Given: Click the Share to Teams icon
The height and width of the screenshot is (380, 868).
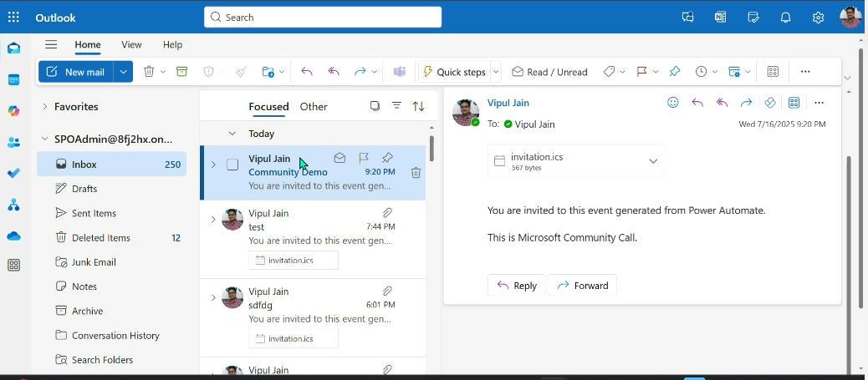Looking at the screenshot, I should pyautogui.click(x=399, y=72).
